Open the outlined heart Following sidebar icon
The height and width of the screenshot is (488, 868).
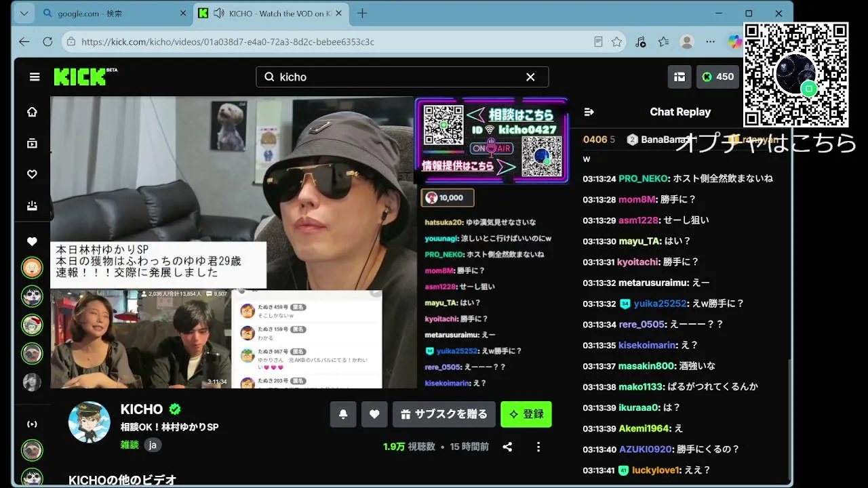[32, 174]
